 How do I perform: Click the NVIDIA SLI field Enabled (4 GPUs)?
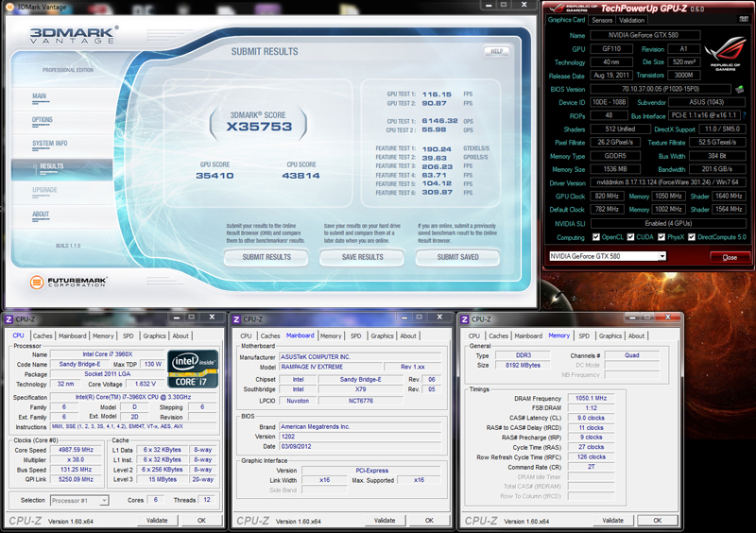[x=668, y=223]
